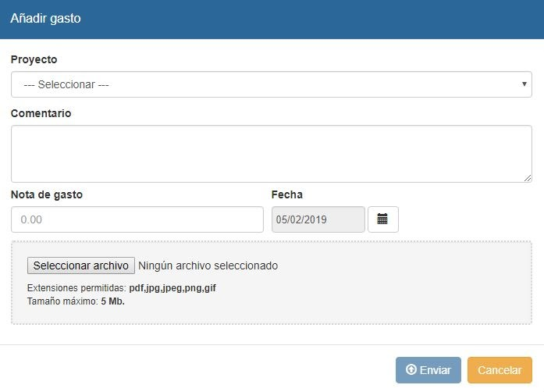
Task: Click the 'Ningún archivo seleccionado' text
Action: 208,265
